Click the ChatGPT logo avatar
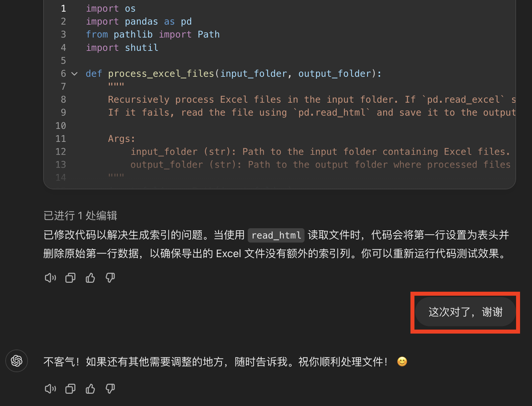This screenshot has height=406, width=532. pos(17,361)
